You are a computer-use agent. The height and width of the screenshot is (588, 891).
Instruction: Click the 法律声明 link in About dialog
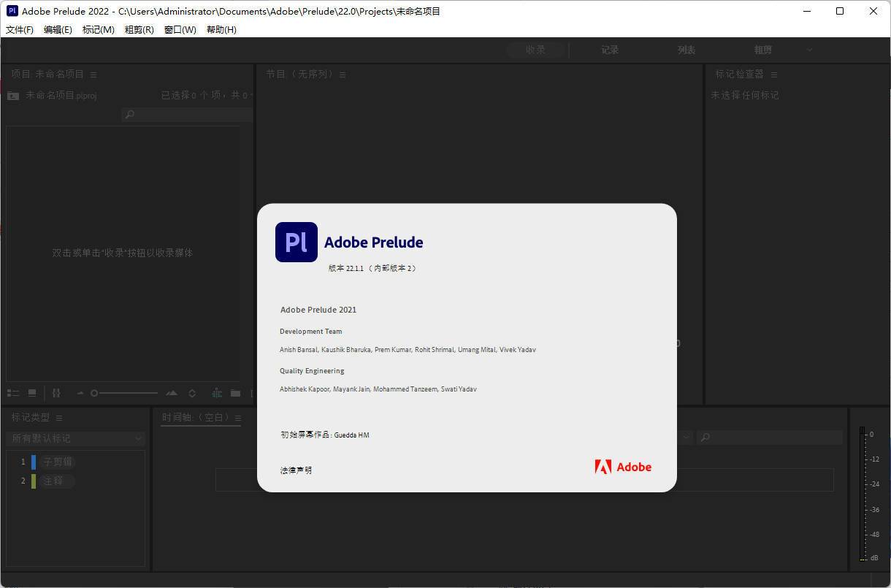pyautogui.click(x=296, y=470)
